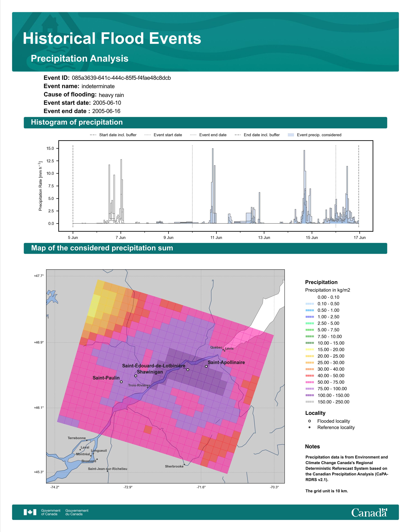Click the -72.9° longitude label
The image size is (411, 532).
click(x=128, y=487)
